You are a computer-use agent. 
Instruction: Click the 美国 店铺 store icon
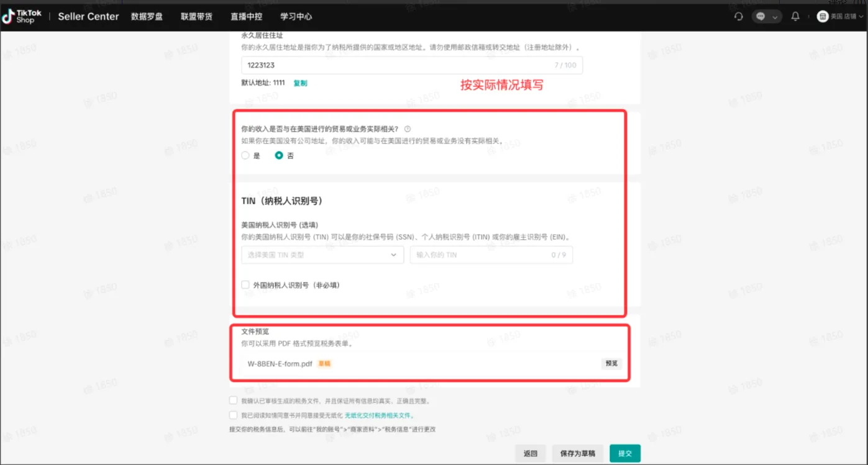point(823,17)
